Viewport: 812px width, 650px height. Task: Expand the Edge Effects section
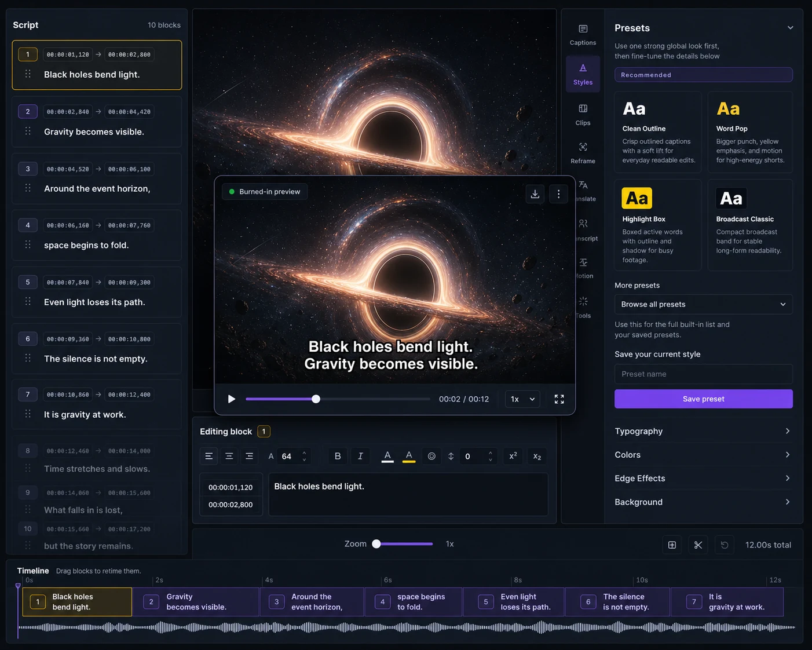703,479
